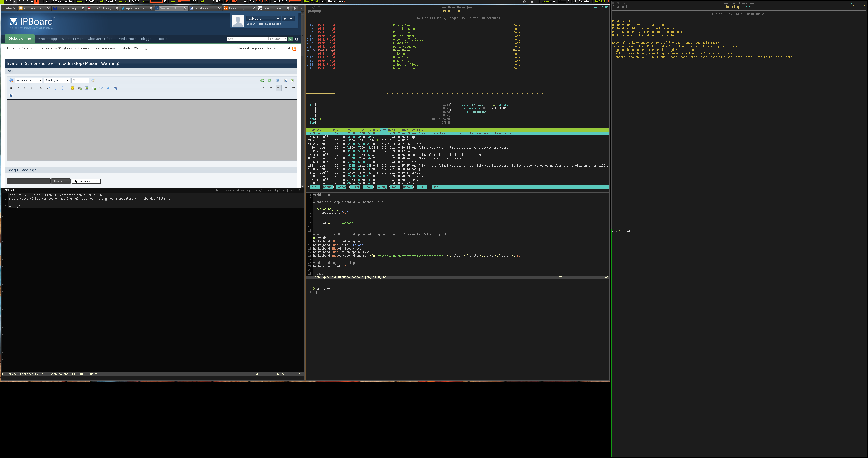
Task: Switch to workspace tag 9 in the top bar
Action: tap(36, 2)
